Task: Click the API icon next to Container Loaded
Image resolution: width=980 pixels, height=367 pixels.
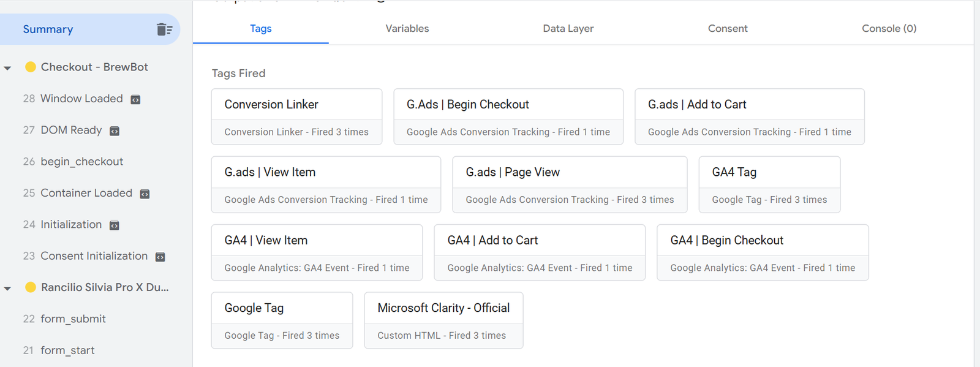Action: click(x=145, y=194)
